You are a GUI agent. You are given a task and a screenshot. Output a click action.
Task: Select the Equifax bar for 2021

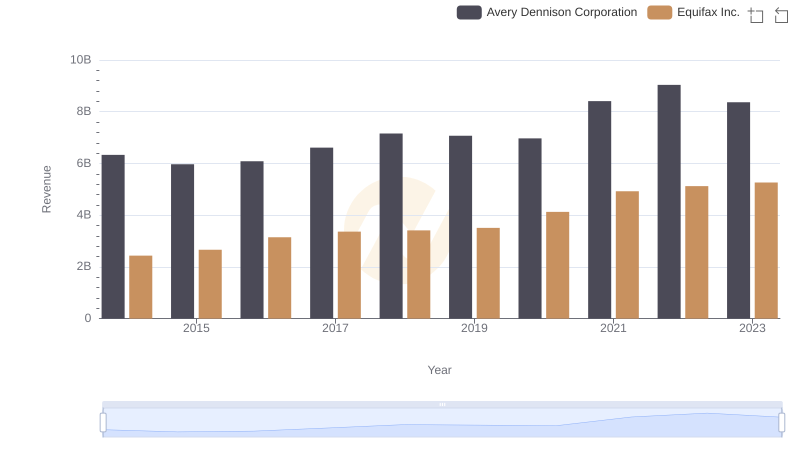[628, 255]
